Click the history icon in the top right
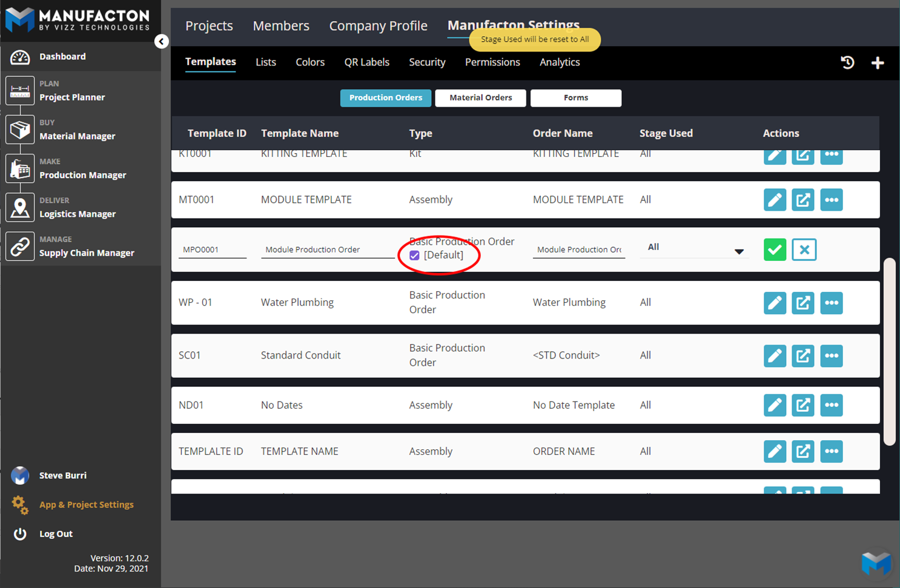The width and height of the screenshot is (900, 588). pyautogui.click(x=847, y=62)
